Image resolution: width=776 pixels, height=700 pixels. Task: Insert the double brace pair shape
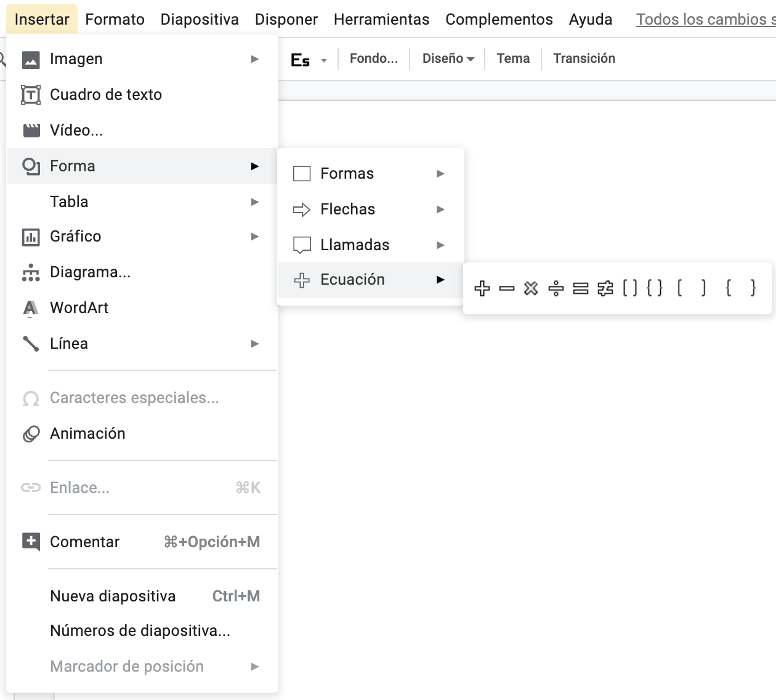click(655, 288)
